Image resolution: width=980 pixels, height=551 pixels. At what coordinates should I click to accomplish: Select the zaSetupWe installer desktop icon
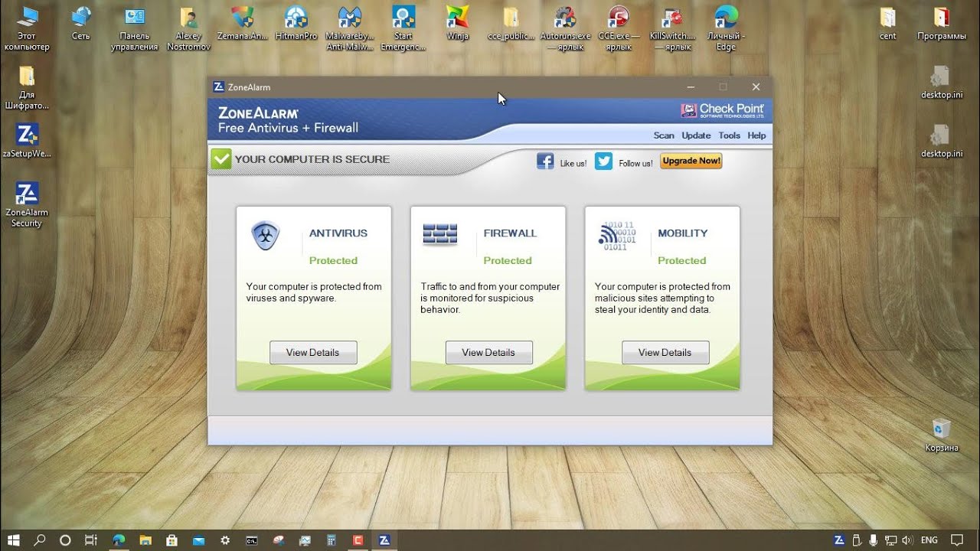coord(27,141)
